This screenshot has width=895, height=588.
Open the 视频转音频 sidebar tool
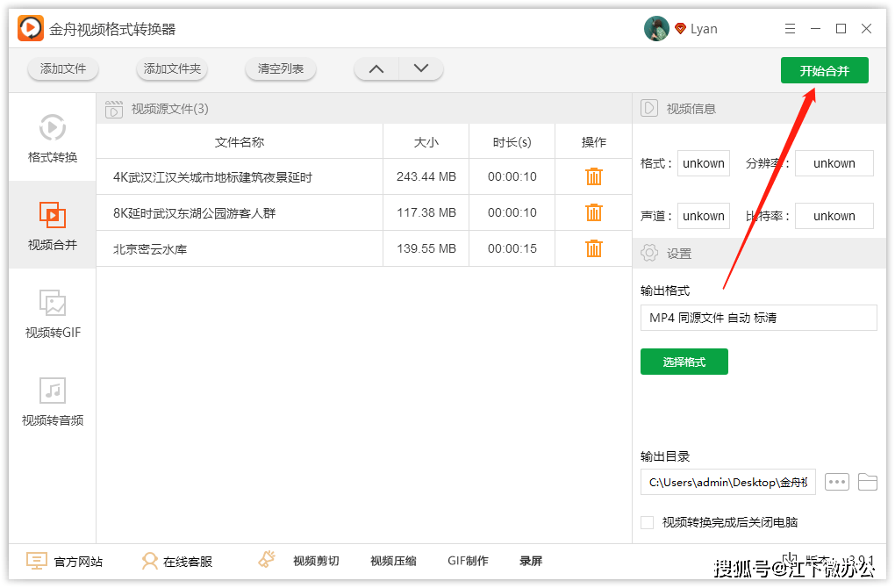[53, 401]
